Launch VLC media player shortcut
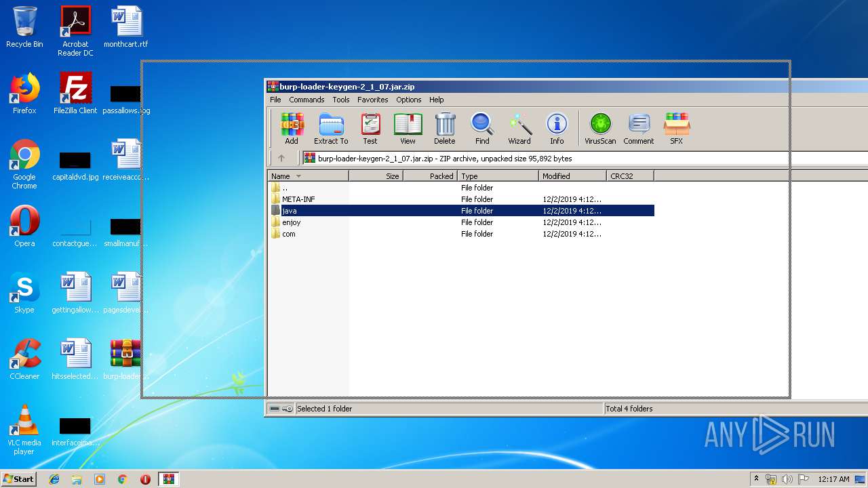The image size is (868, 488). (x=24, y=430)
